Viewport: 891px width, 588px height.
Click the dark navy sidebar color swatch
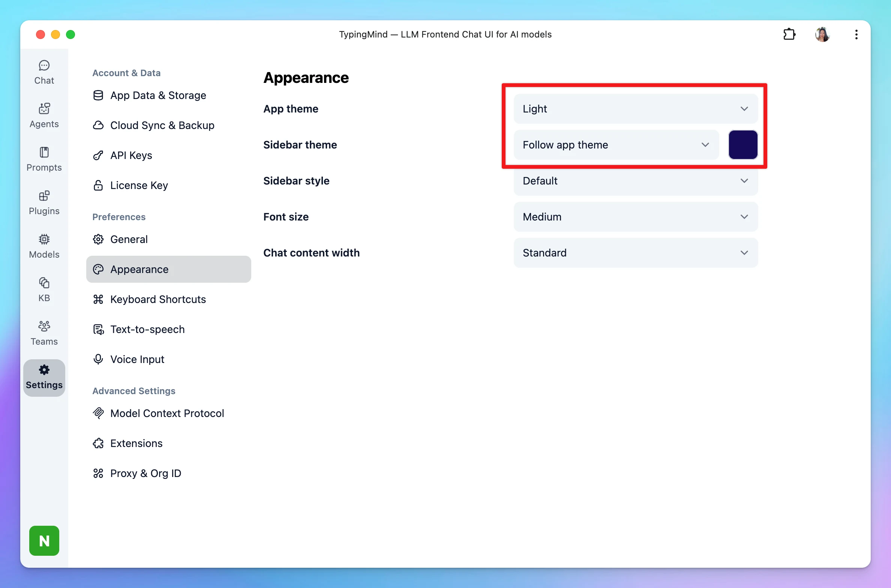[743, 145]
